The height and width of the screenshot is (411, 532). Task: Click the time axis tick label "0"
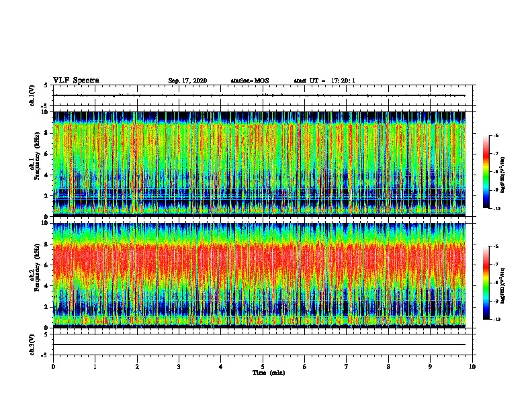click(x=53, y=367)
